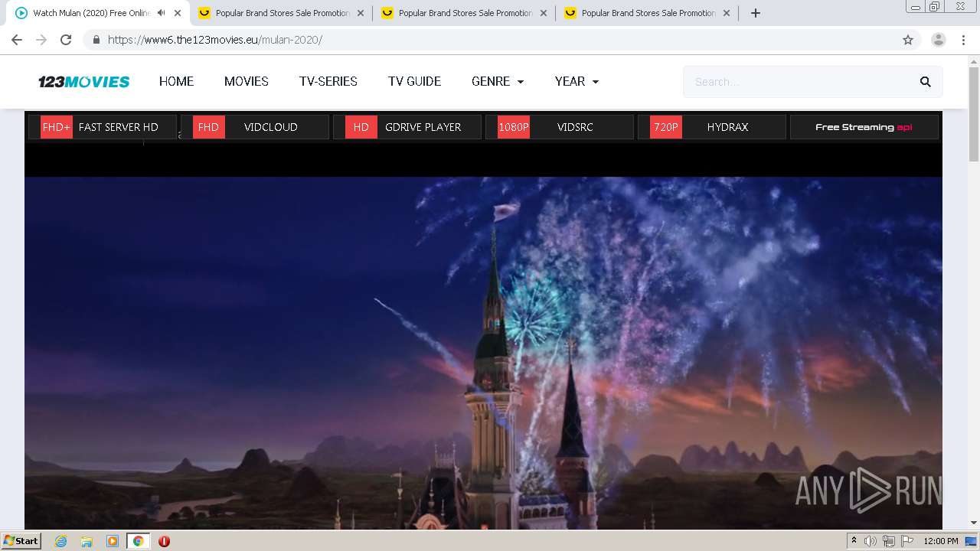Viewport: 980px width, 551px height.
Task: Click the red Opera taskbar icon
Action: click(x=164, y=541)
